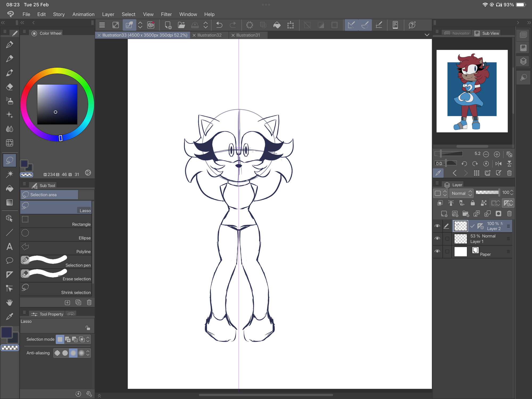Viewport: 532px width, 399px height.
Task: Zoom in the Sub View
Action: click(497, 154)
